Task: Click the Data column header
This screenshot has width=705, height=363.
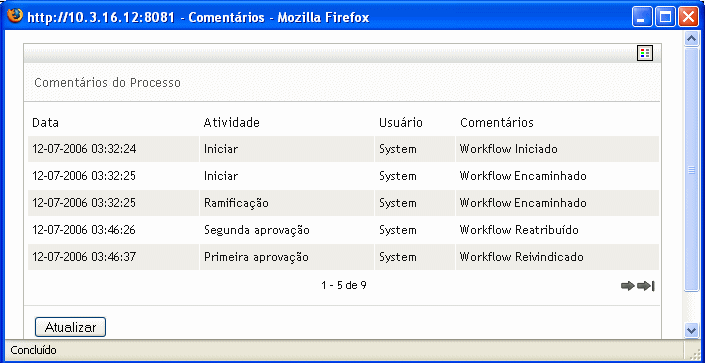Action: coord(45,123)
